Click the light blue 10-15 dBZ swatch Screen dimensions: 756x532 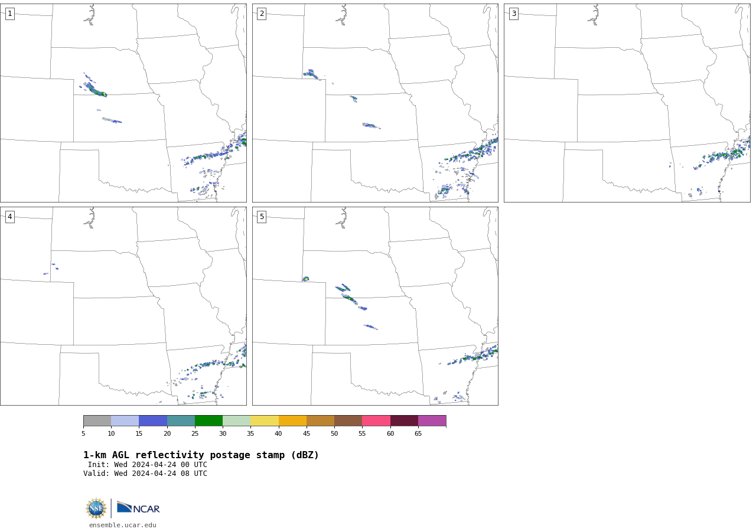[125, 420]
